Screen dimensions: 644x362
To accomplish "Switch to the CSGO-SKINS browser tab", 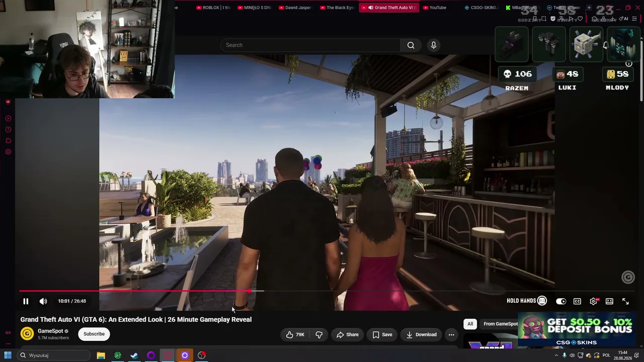I will coord(481,8).
